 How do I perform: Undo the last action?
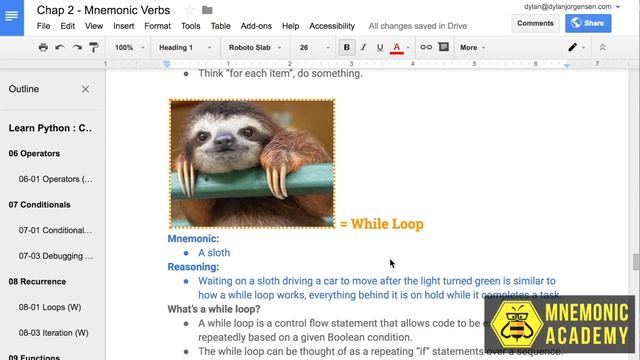[60, 47]
